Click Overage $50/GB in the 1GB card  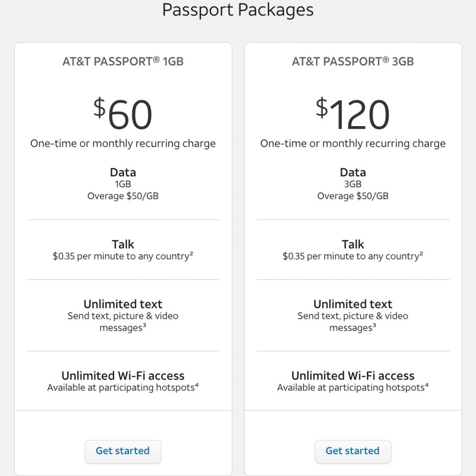[x=123, y=196]
